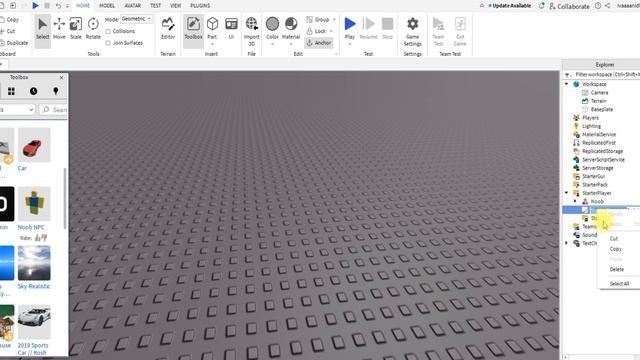Click the Resume playback button
Viewport: 640px width, 360px height.
point(369,29)
